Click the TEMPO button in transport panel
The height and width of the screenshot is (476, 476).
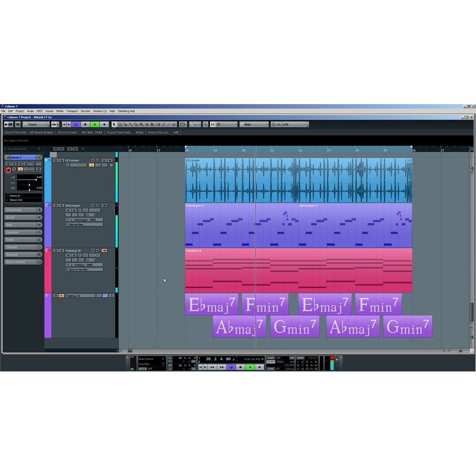point(271,362)
